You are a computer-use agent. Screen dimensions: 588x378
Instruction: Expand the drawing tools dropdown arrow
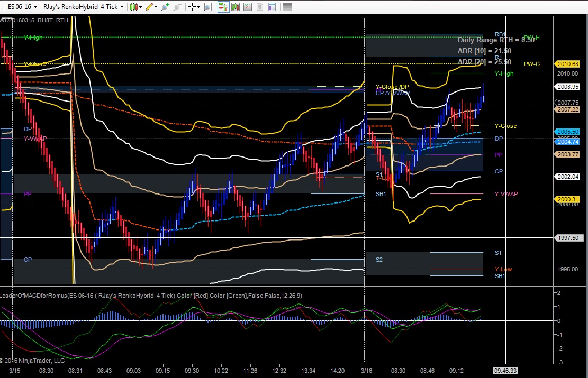(x=156, y=7)
